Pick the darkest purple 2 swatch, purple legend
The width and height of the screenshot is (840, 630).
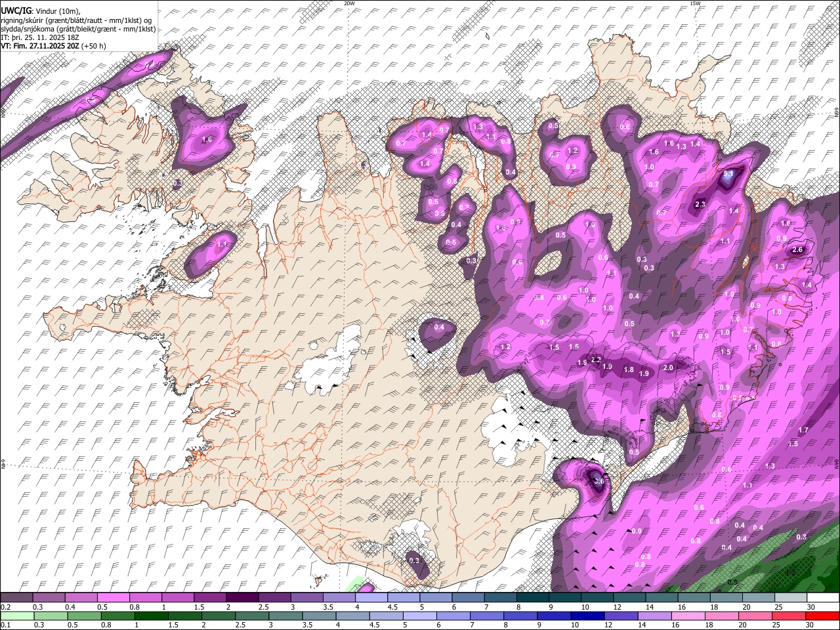(242, 598)
